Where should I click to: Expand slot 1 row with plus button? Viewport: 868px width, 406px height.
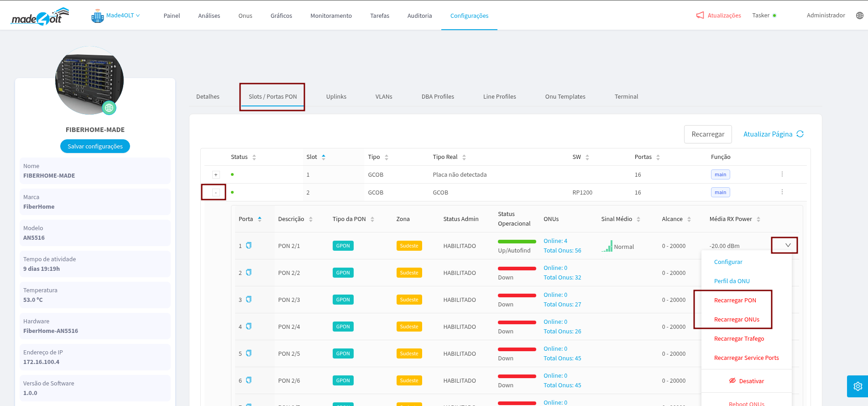(216, 175)
